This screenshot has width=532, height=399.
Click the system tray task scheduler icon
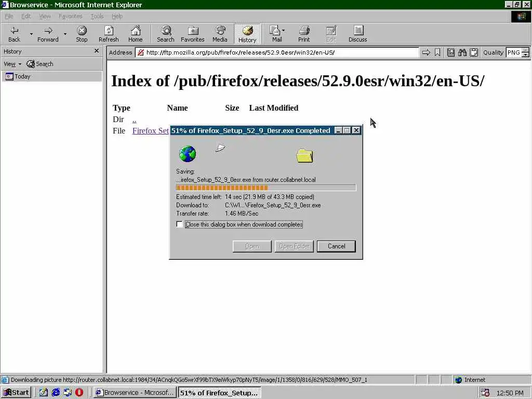tap(485, 393)
